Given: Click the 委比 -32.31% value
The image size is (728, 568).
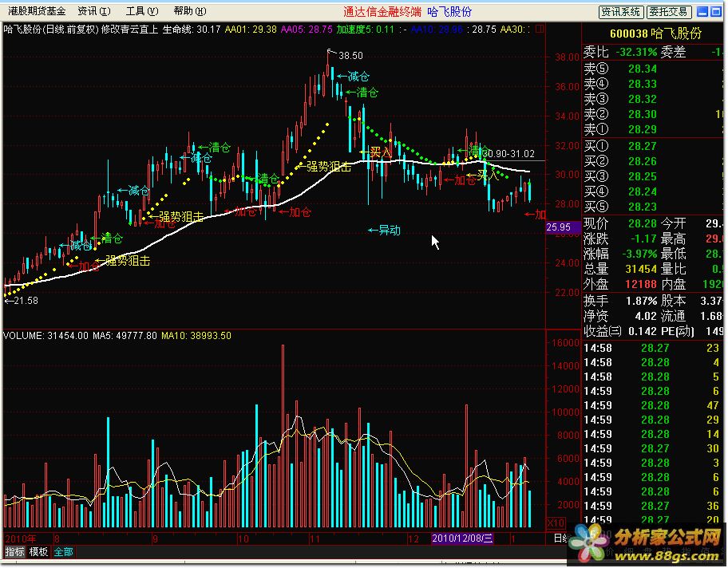Looking at the screenshot, I should (636, 53).
